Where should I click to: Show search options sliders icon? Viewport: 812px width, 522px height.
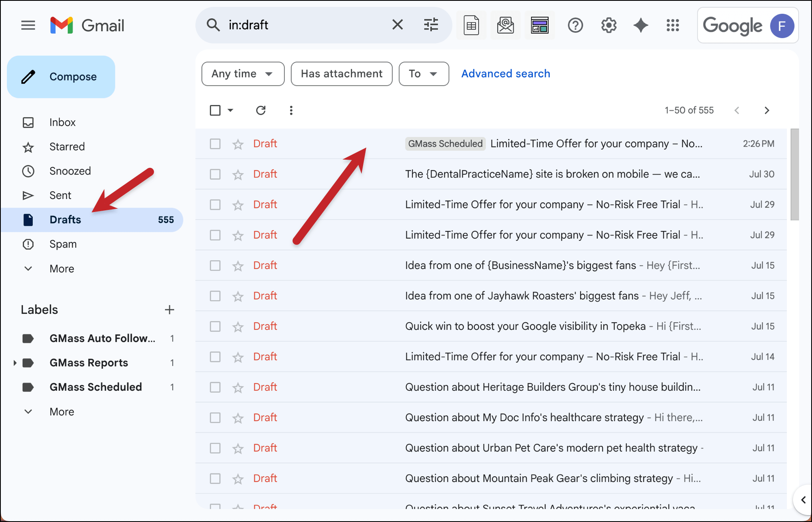431,25
